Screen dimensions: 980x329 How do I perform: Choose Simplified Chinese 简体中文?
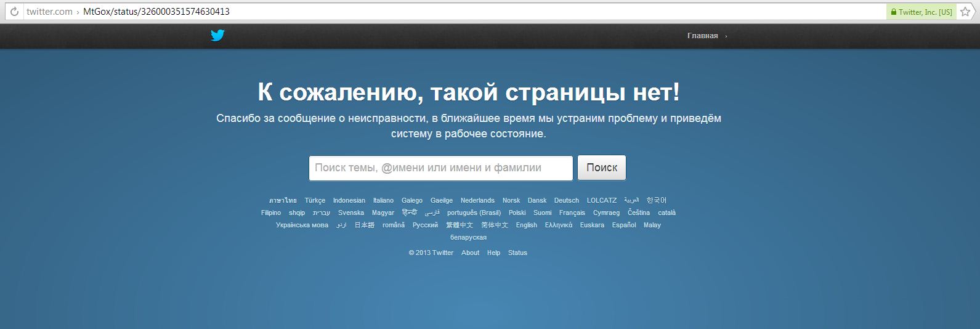pyautogui.click(x=495, y=225)
